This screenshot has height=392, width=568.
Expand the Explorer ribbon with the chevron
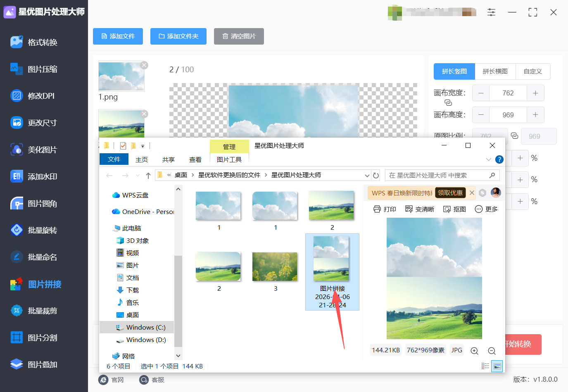pos(489,159)
